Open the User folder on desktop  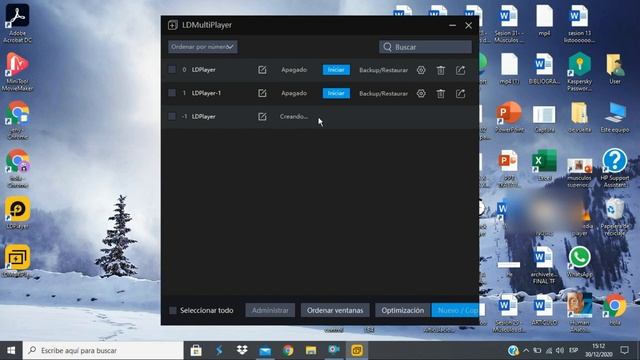[x=615, y=68]
